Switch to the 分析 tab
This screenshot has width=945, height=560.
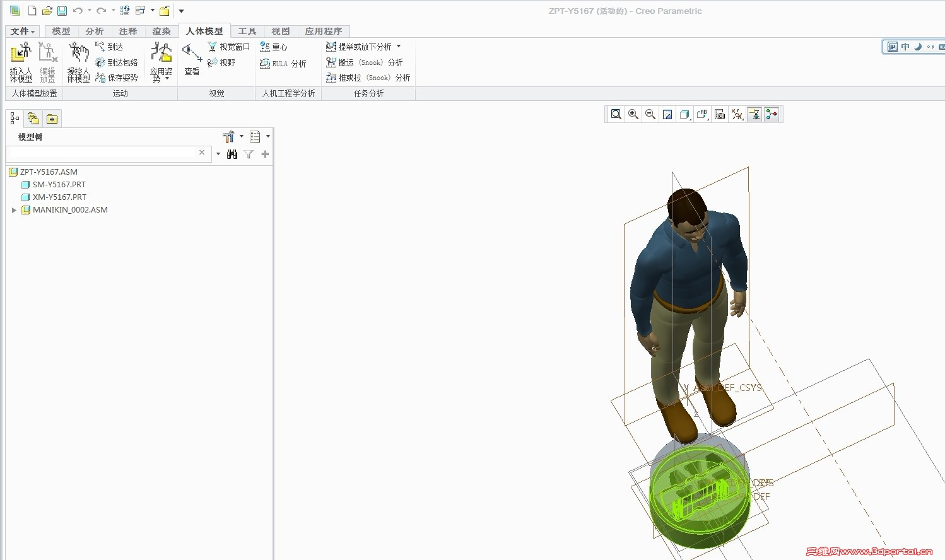click(x=95, y=31)
